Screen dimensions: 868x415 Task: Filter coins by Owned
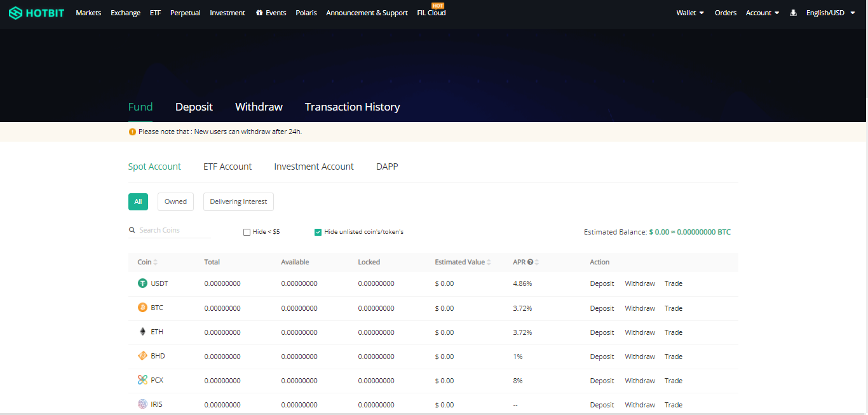175,201
